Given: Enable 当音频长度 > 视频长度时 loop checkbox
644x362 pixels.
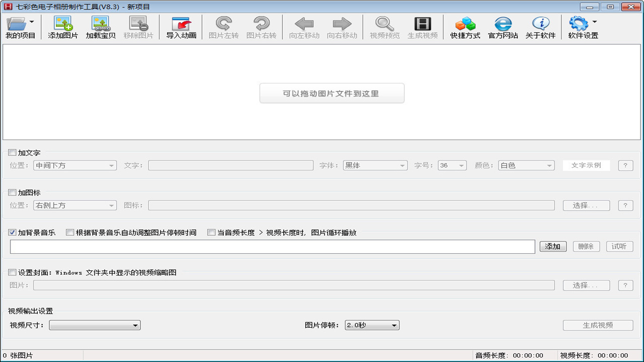Looking at the screenshot, I should point(212,233).
